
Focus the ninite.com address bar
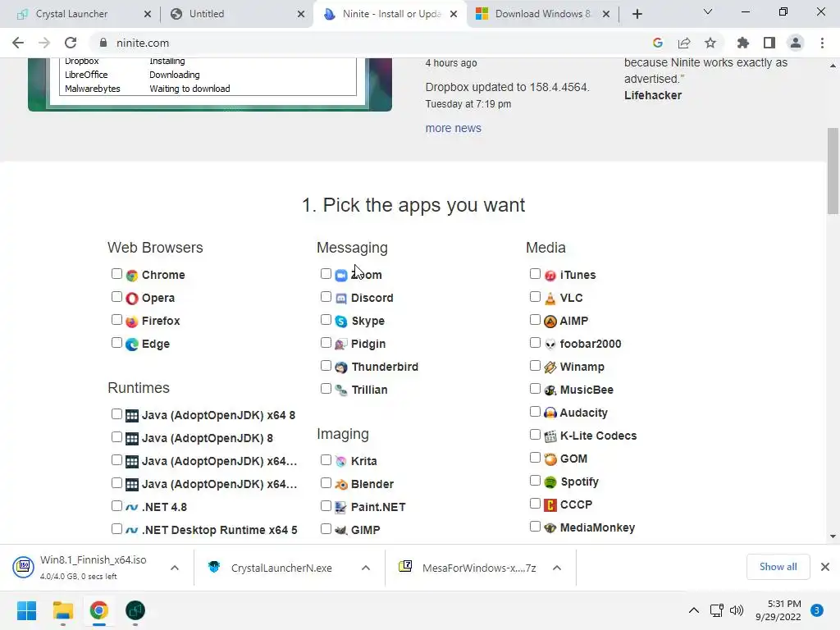(x=370, y=43)
